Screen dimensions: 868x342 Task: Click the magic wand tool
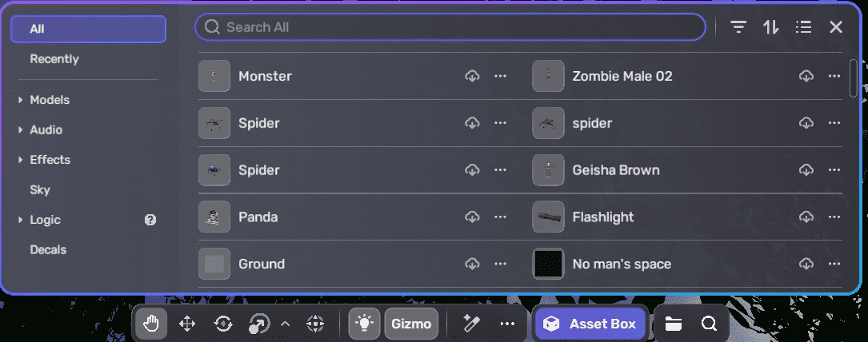coord(470,324)
